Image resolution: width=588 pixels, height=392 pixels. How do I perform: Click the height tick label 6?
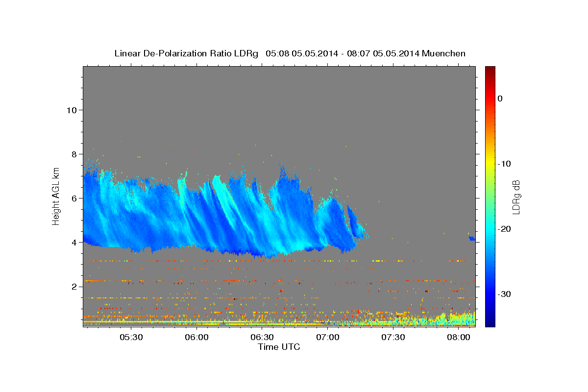click(x=74, y=198)
